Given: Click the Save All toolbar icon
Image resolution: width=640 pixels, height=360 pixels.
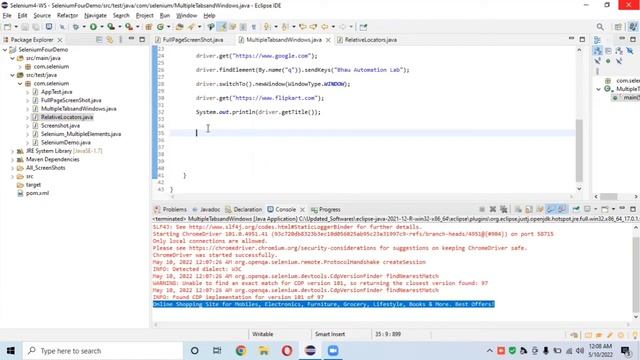Looking at the screenshot, I should pyautogui.click(x=36, y=27).
